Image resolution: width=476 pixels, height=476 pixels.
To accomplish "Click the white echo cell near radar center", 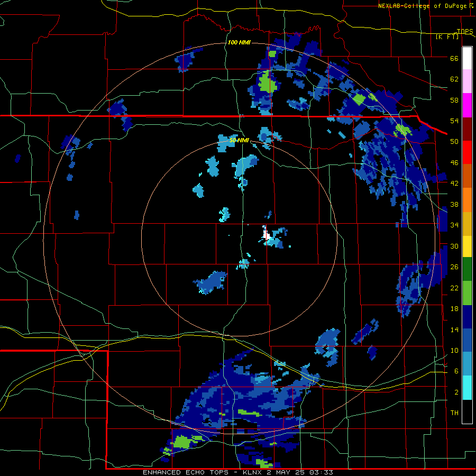I will coord(267,235).
